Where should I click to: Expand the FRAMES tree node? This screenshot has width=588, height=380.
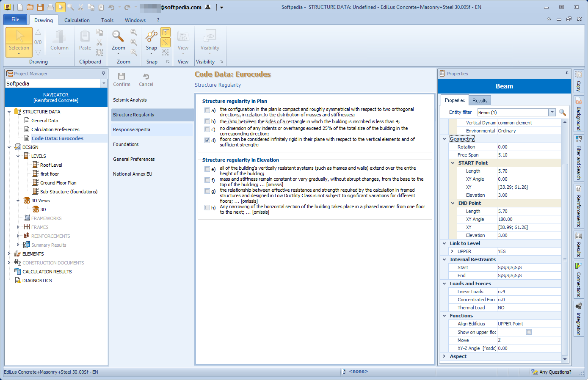pyautogui.click(x=18, y=227)
